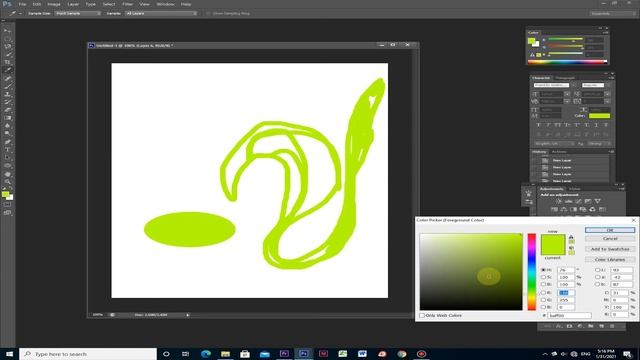Select the Eraser tool
Screen dimensions: 640x360
[x=7, y=110]
